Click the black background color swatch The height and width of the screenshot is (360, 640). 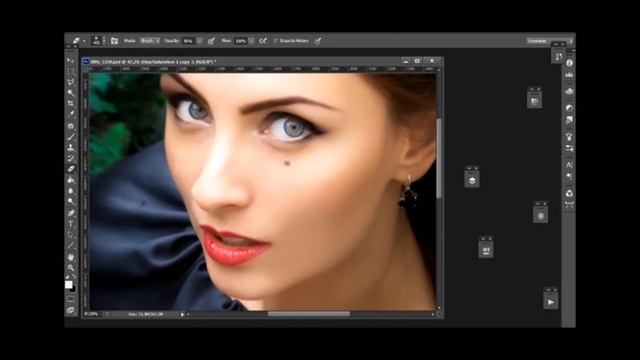(x=73, y=289)
